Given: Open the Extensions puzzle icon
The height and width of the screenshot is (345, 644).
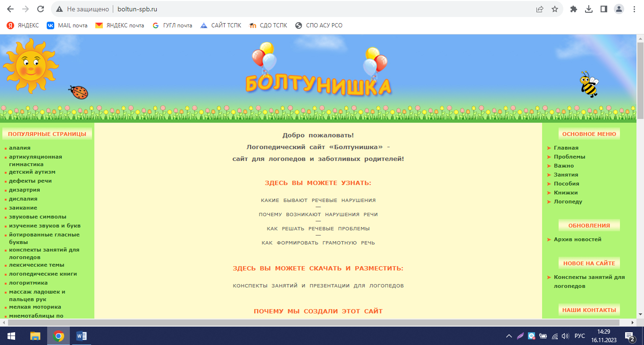Looking at the screenshot, I should coord(574,9).
